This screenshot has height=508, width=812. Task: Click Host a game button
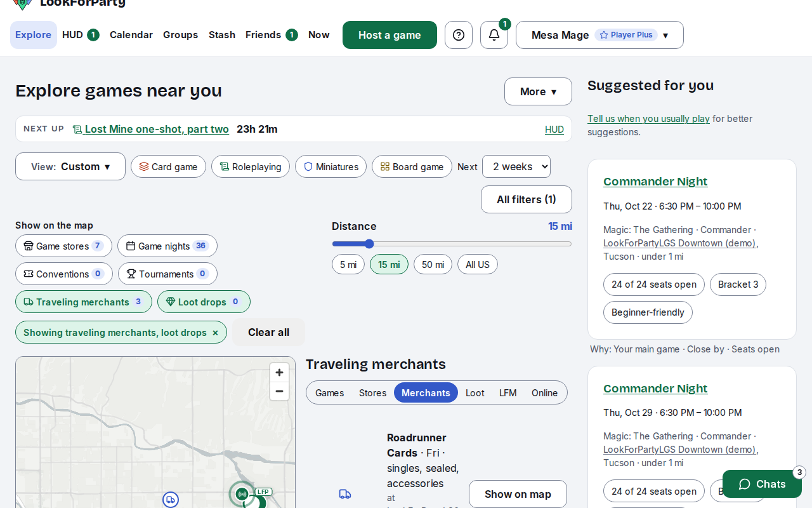point(390,35)
